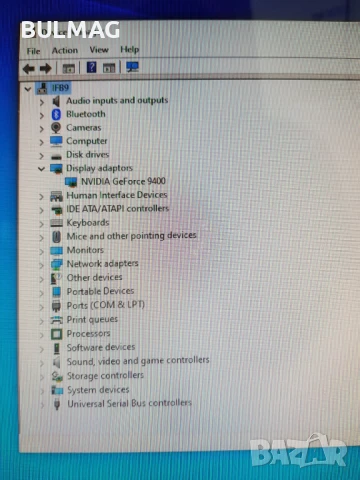Select the System devices label
Screen dimensions: 360x480
pyautogui.click(x=98, y=390)
